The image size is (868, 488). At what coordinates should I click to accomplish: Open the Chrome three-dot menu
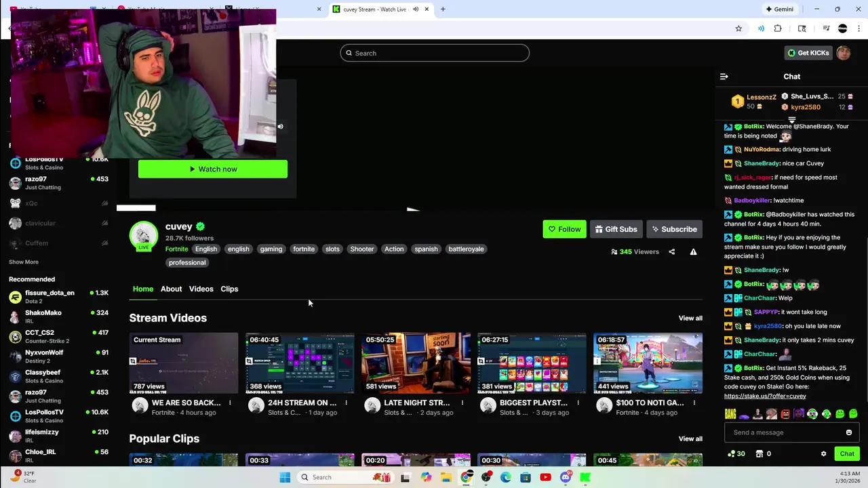tap(859, 28)
